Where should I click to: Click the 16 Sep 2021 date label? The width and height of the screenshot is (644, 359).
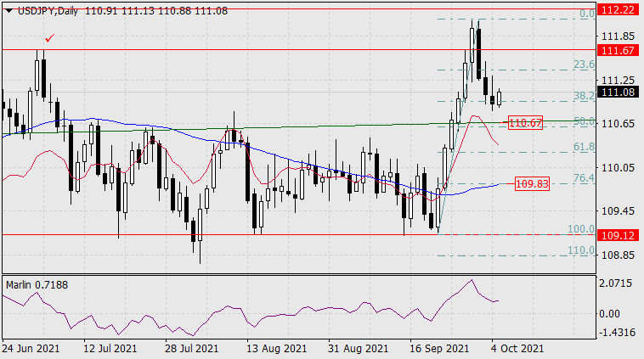(439, 349)
